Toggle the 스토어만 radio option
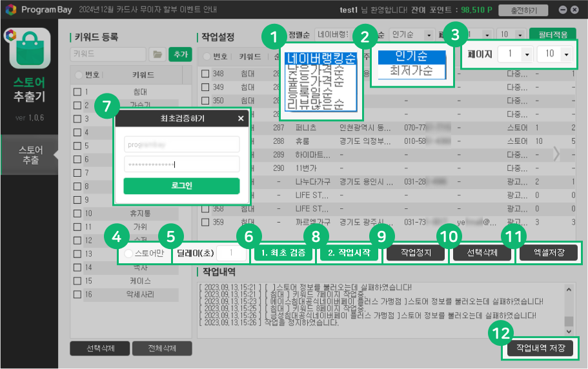588x369 pixels. 129,254
